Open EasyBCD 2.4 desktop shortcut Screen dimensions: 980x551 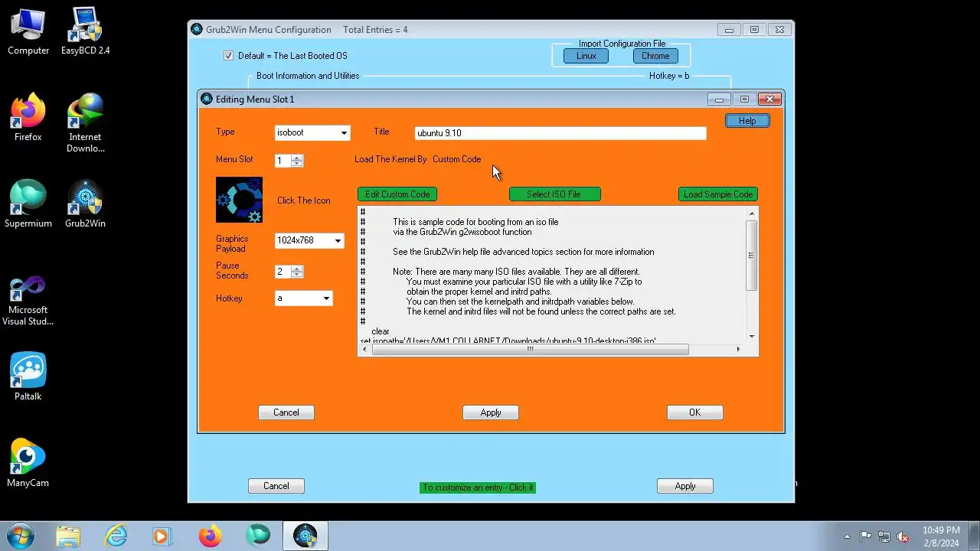coord(85,32)
